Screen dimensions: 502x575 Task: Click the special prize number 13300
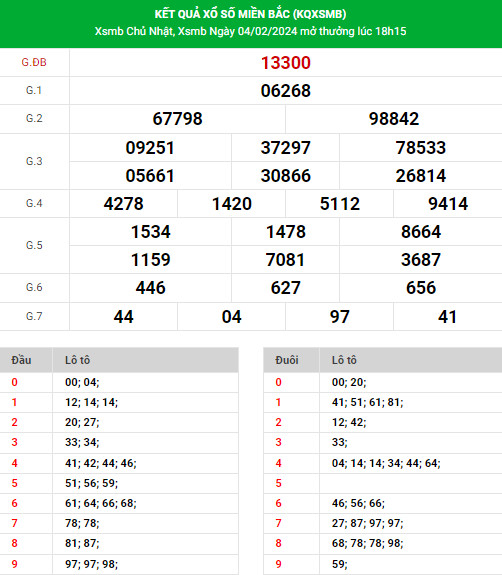pos(286,63)
